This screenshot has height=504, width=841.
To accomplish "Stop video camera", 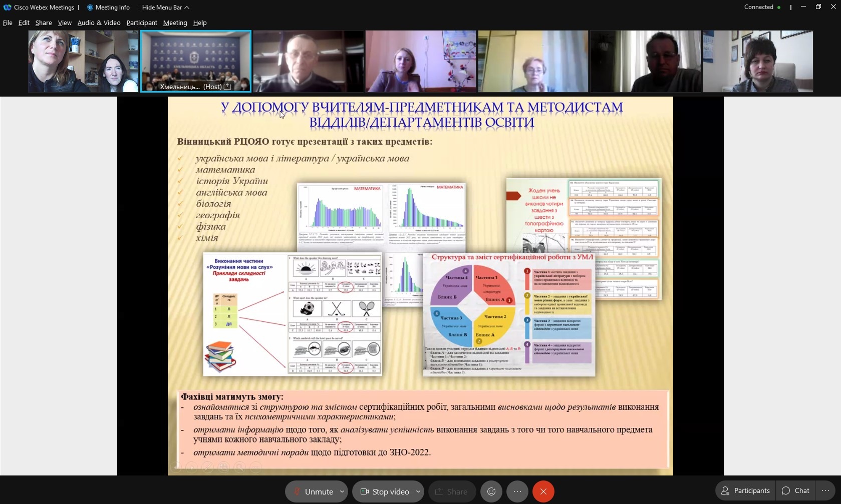I will pyautogui.click(x=385, y=491).
